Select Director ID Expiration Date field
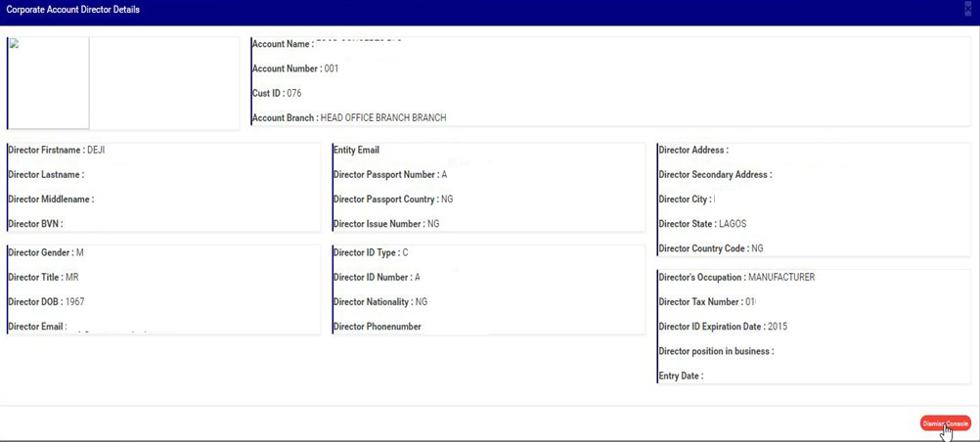The height and width of the screenshot is (442, 980). tap(725, 327)
